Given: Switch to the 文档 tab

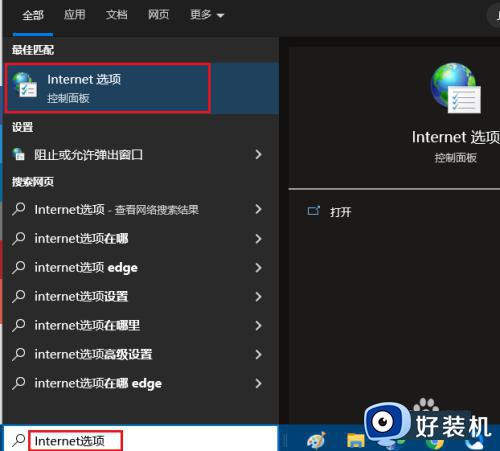Looking at the screenshot, I should tap(116, 15).
